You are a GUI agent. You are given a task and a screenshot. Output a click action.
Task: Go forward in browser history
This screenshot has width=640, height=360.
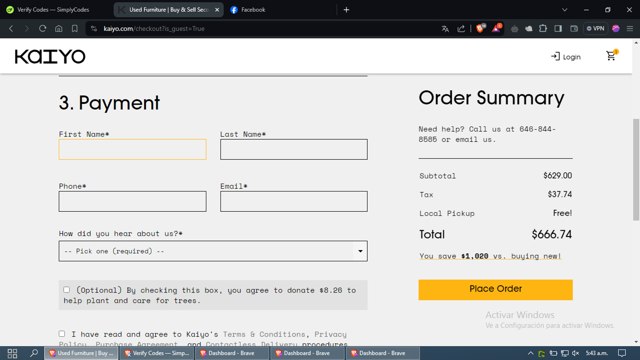tap(27, 29)
